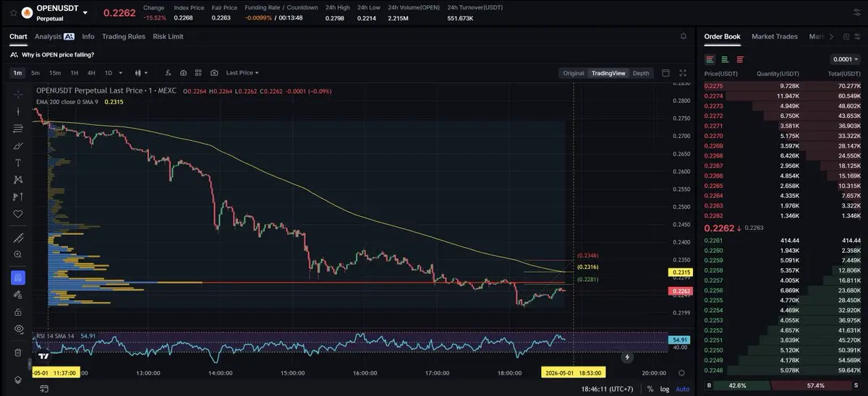This screenshot has width=868, height=396.
Task: Open the heart favorites icons tool
Action: tap(18, 214)
